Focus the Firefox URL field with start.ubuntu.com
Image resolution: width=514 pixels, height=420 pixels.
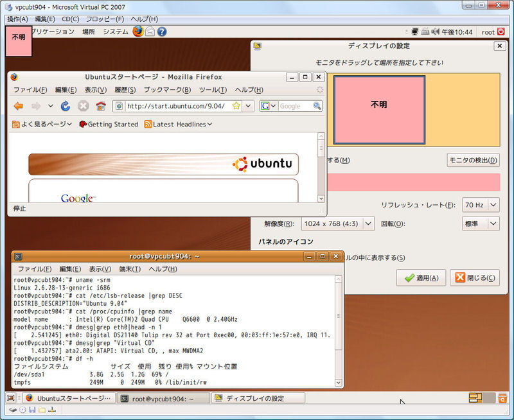pyautogui.click(x=177, y=106)
